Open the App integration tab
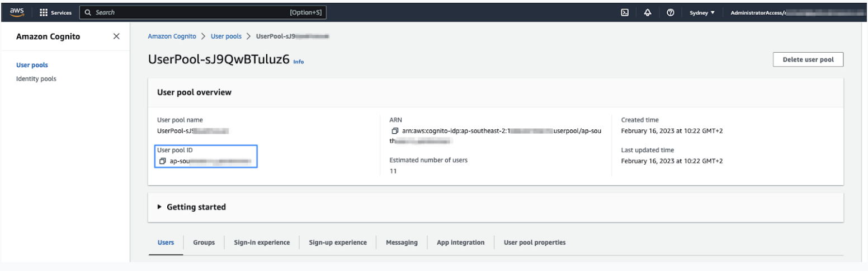The height and width of the screenshot is (271, 868). point(461,242)
